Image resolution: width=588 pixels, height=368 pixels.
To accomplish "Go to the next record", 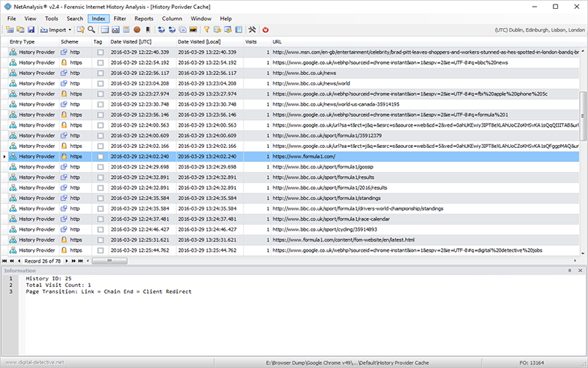I will coord(66,261).
